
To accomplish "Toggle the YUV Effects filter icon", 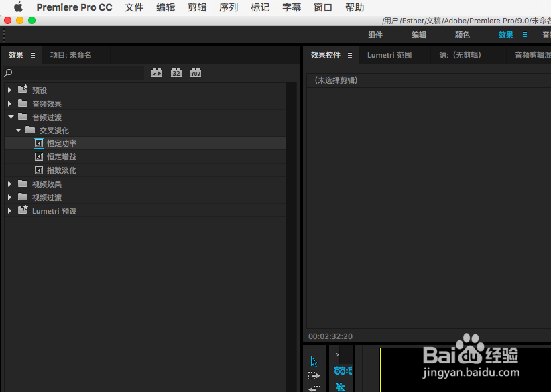I will pos(196,73).
